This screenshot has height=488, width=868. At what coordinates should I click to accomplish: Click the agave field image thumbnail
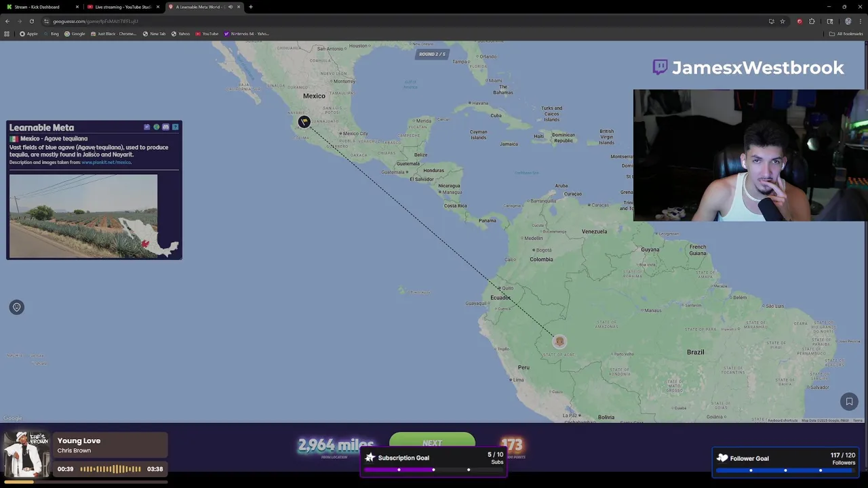[83, 216]
